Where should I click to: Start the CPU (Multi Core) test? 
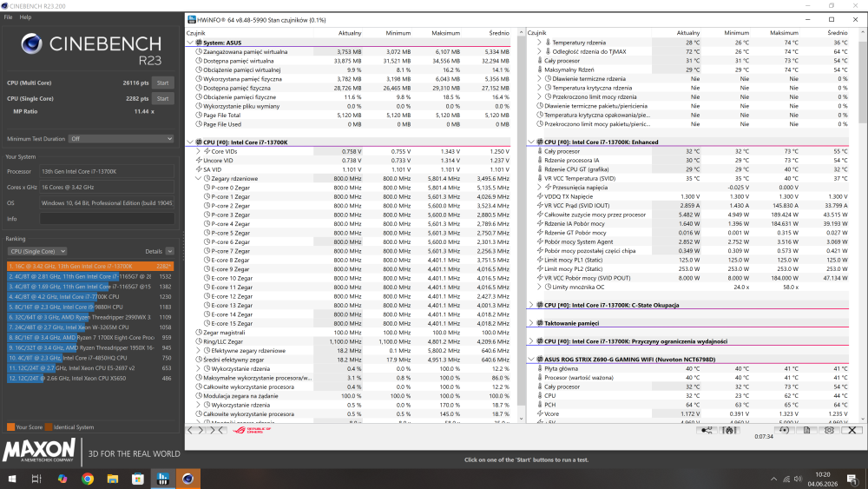click(x=163, y=83)
